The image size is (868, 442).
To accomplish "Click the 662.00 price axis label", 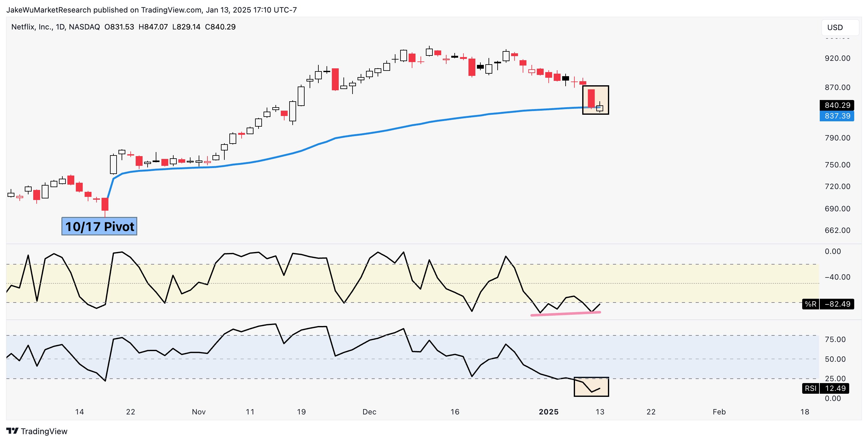I will pos(838,230).
